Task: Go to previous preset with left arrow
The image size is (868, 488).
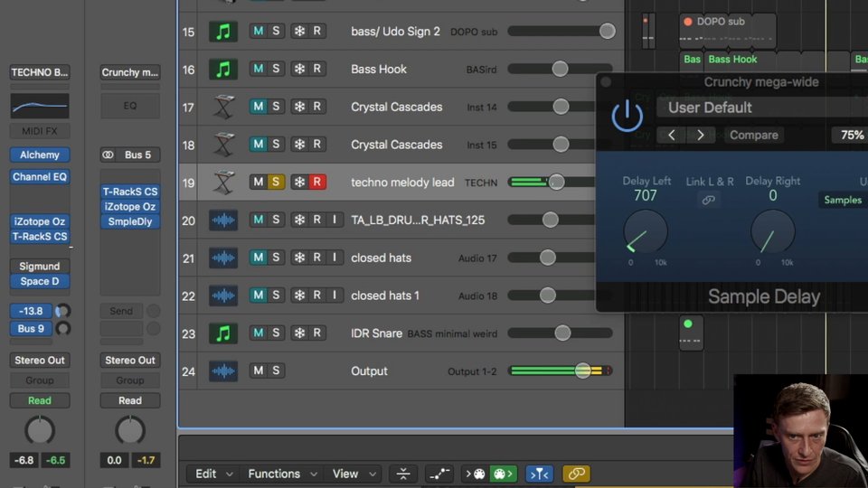Action: coord(672,135)
